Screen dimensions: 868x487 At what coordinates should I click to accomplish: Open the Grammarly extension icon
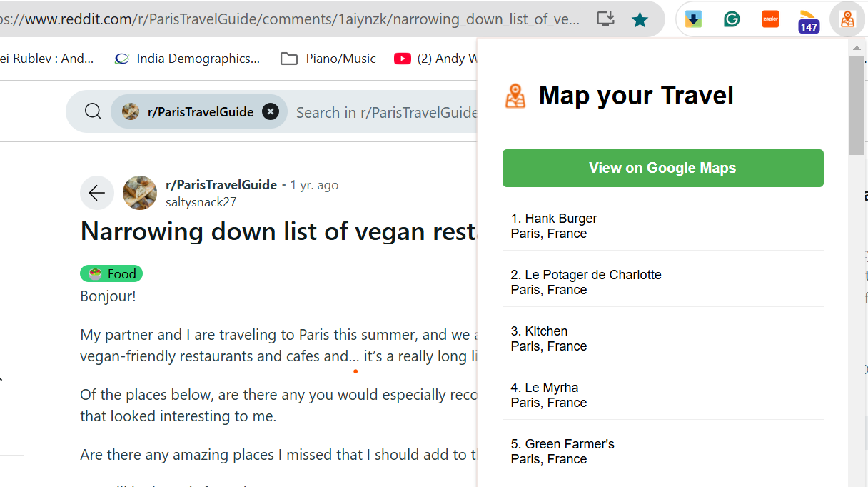click(x=732, y=19)
